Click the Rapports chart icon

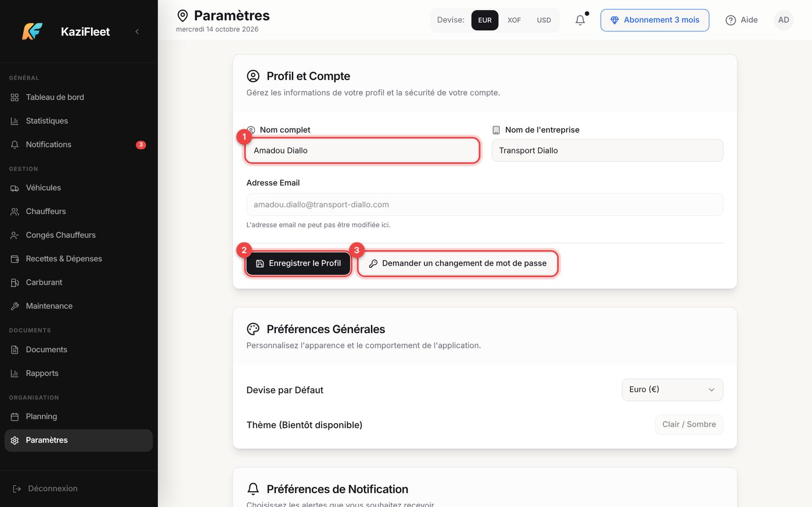point(15,373)
